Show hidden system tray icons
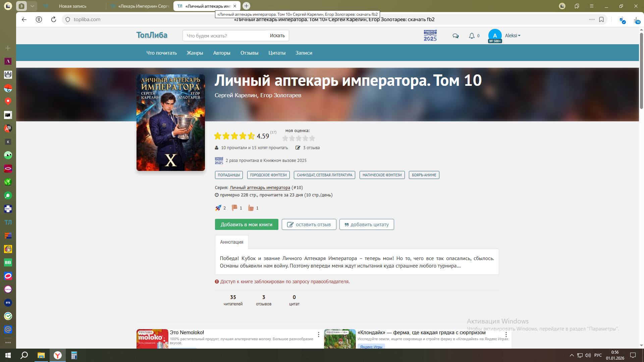Viewport: 644px width, 362px height. click(572, 355)
